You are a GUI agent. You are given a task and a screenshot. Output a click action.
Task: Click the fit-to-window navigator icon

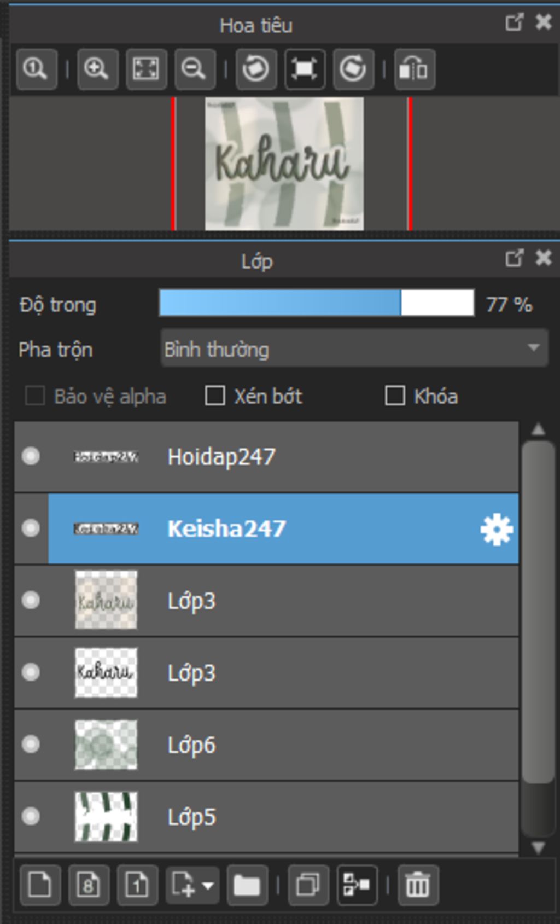[x=146, y=69]
